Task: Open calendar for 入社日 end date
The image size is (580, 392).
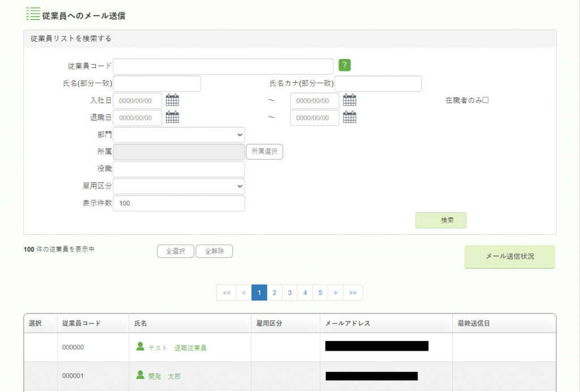Action: click(349, 100)
